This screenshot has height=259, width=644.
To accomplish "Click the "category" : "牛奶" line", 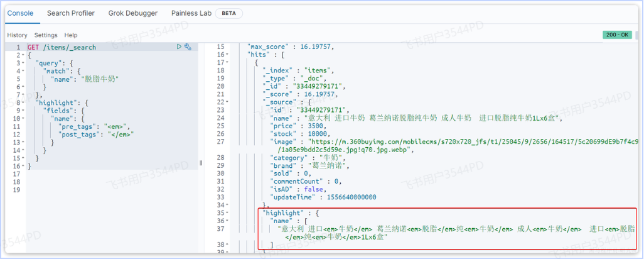I will [308, 158].
